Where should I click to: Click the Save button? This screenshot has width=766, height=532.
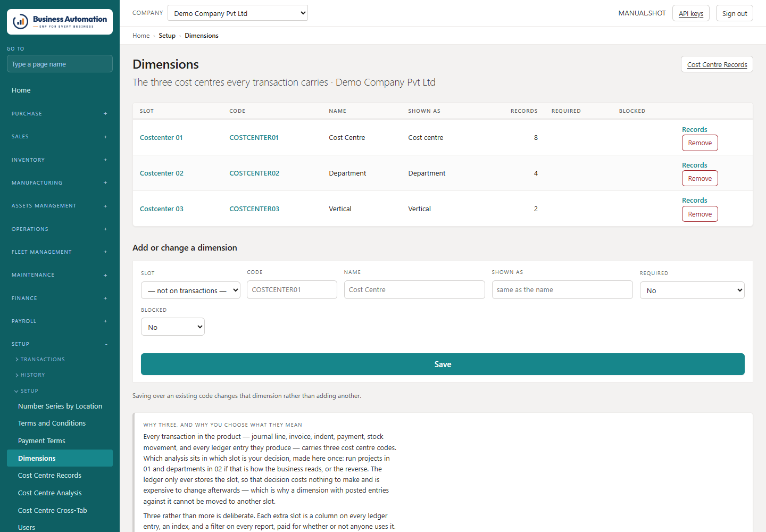point(443,364)
